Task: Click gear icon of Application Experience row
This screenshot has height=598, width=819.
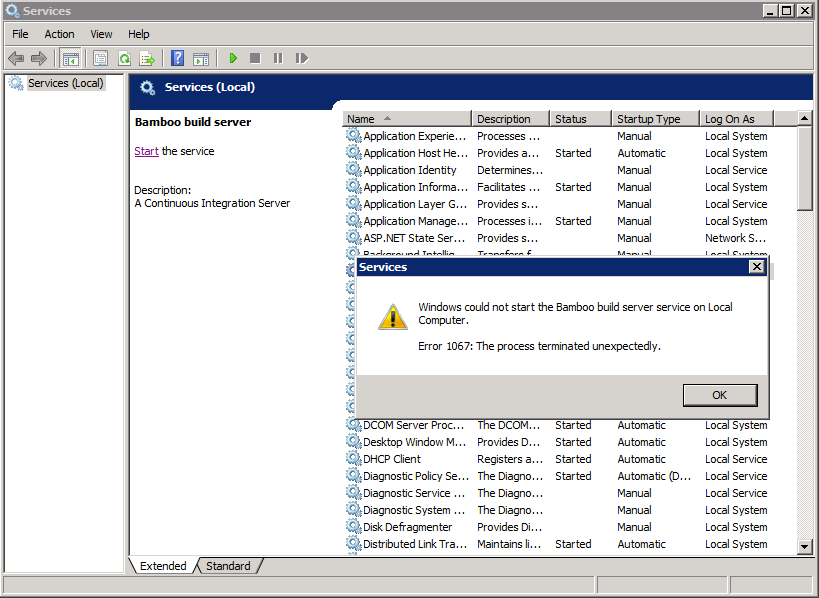Action: pos(354,136)
